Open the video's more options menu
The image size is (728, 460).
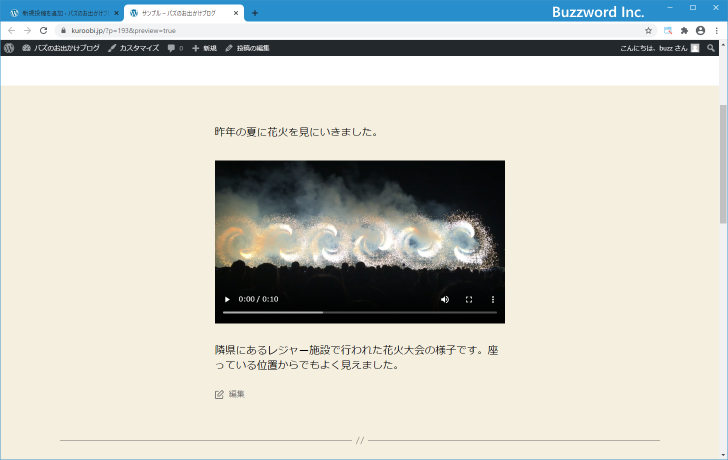tap(492, 299)
